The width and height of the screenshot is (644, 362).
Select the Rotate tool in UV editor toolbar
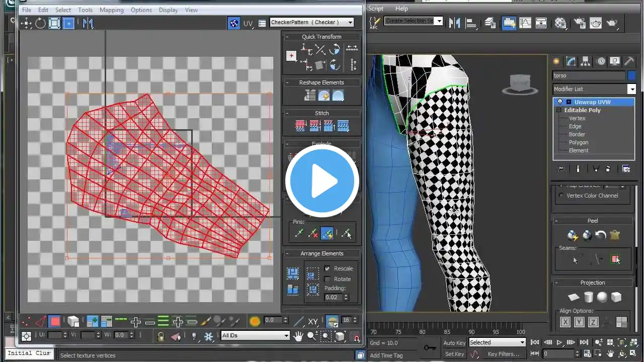tap(40, 23)
